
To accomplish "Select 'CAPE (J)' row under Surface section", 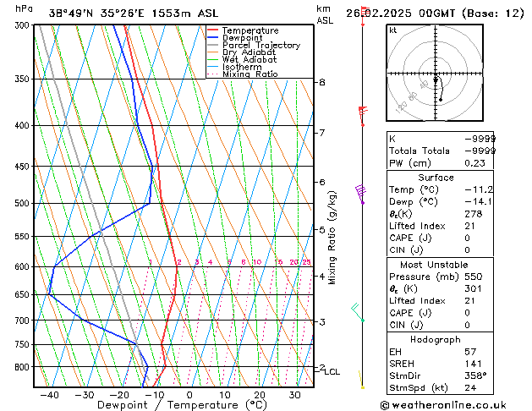I will coord(410,238).
